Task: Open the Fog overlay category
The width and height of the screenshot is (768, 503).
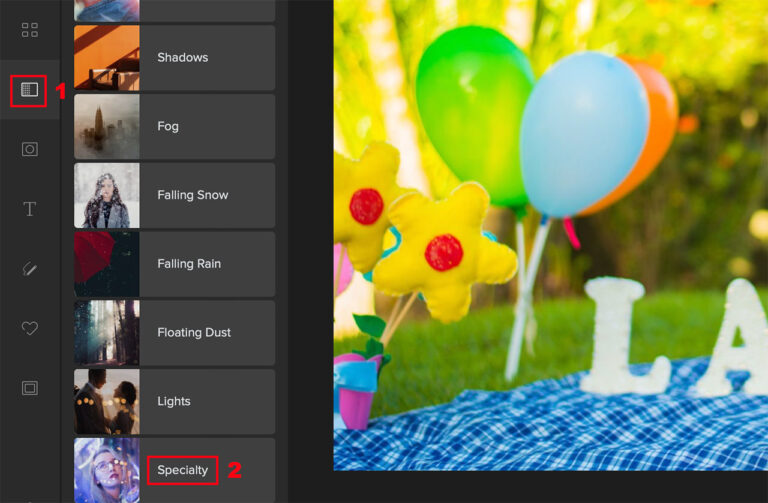Action: click(174, 126)
